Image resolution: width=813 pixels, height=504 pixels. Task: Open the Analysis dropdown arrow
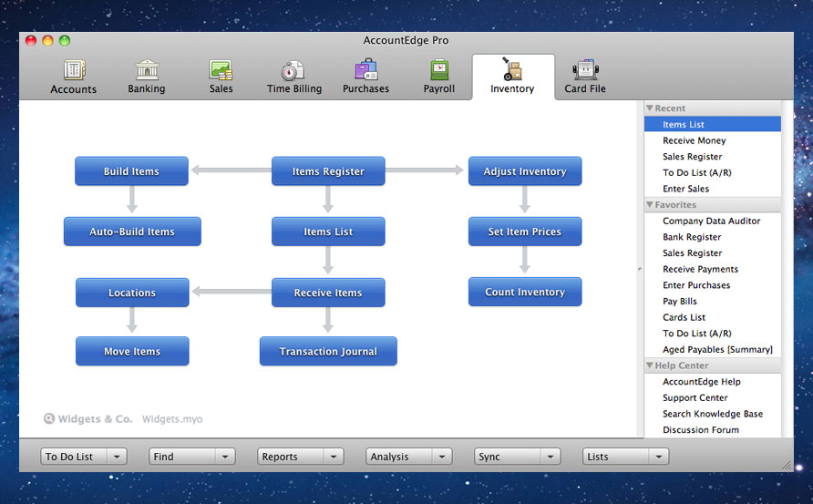pyautogui.click(x=442, y=457)
